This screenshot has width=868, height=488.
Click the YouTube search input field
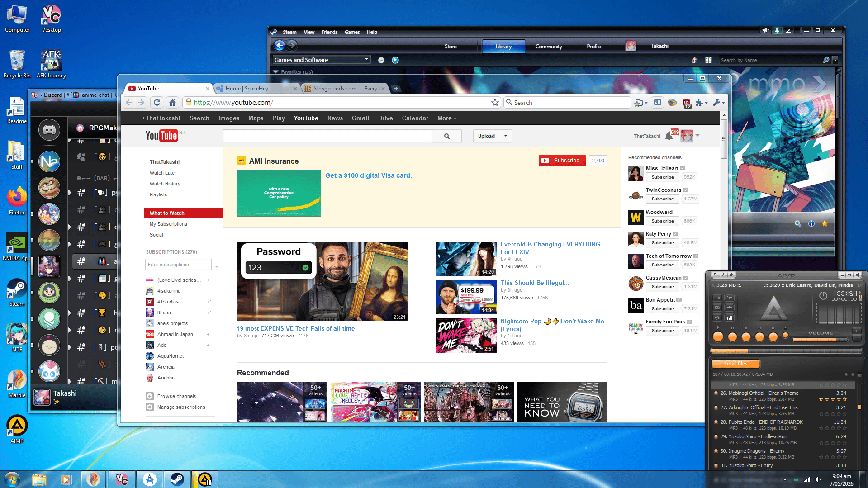[x=327, y=136]
